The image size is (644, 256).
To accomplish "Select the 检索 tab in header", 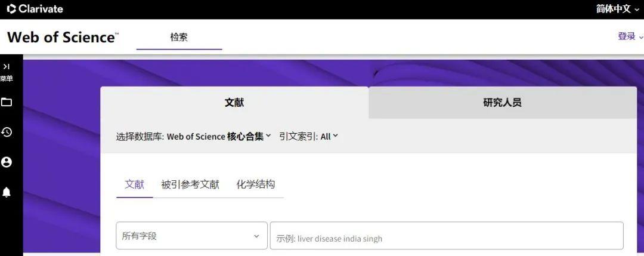I will pos(179,37).
